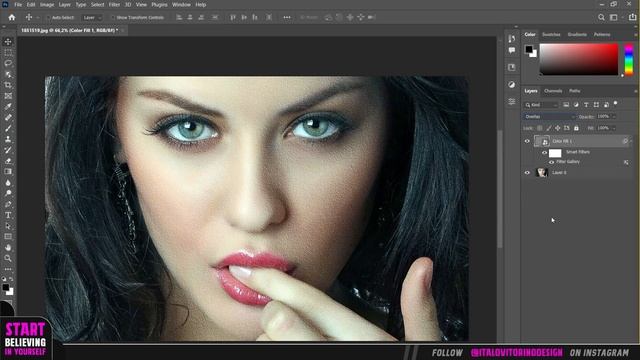Open the Window menu

pyautogui.click(x=181, y=4)
